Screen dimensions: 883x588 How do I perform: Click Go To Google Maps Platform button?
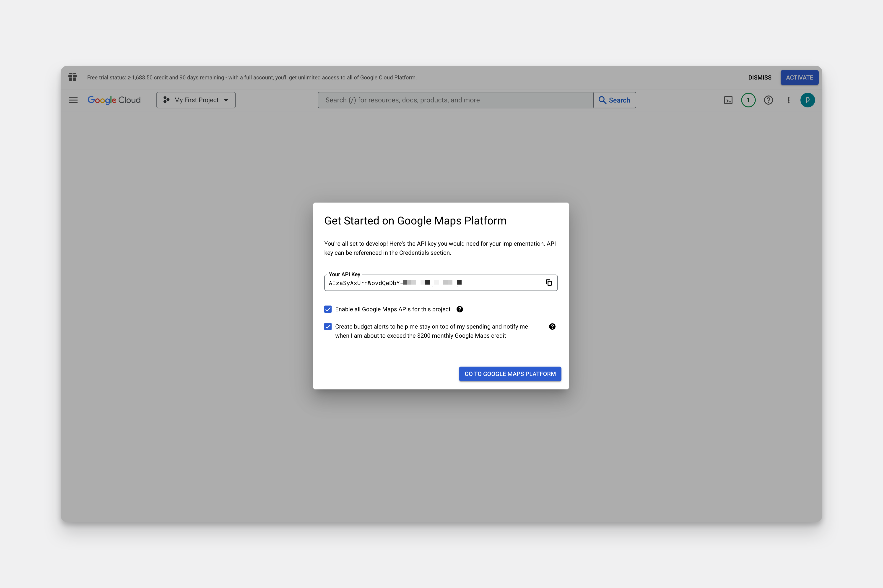[x=510, y=374]
